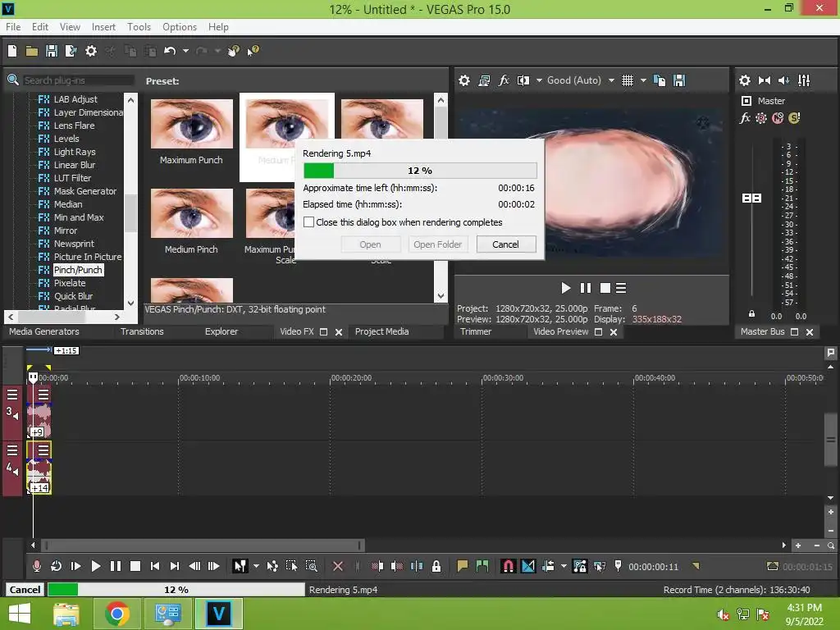
Task: Click the Master volume fader handle
Action: (x=751, y=199)
